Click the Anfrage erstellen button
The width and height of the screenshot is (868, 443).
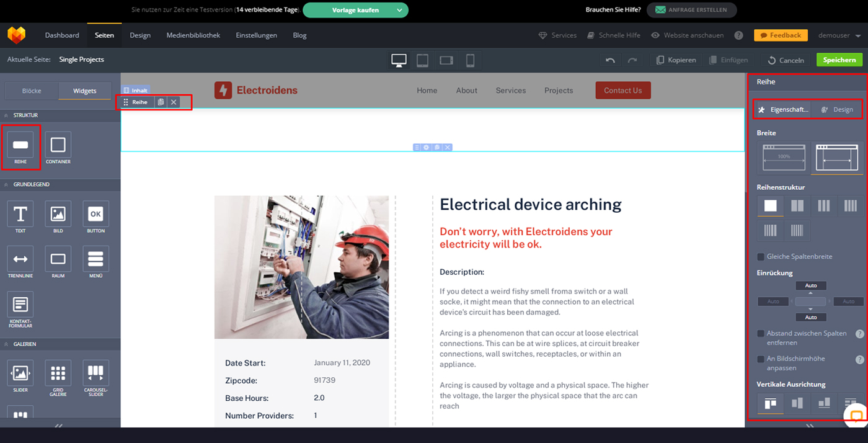(691, 10)
